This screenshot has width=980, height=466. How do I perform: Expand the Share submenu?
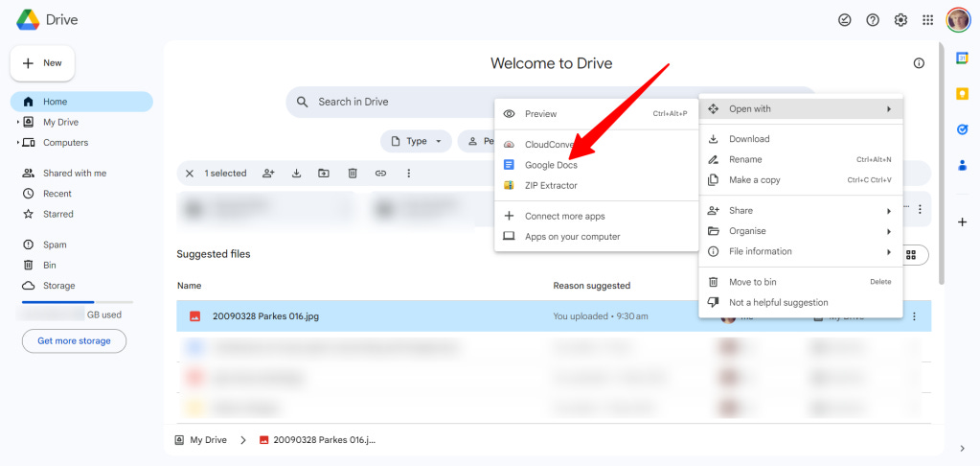click(801, 211)
